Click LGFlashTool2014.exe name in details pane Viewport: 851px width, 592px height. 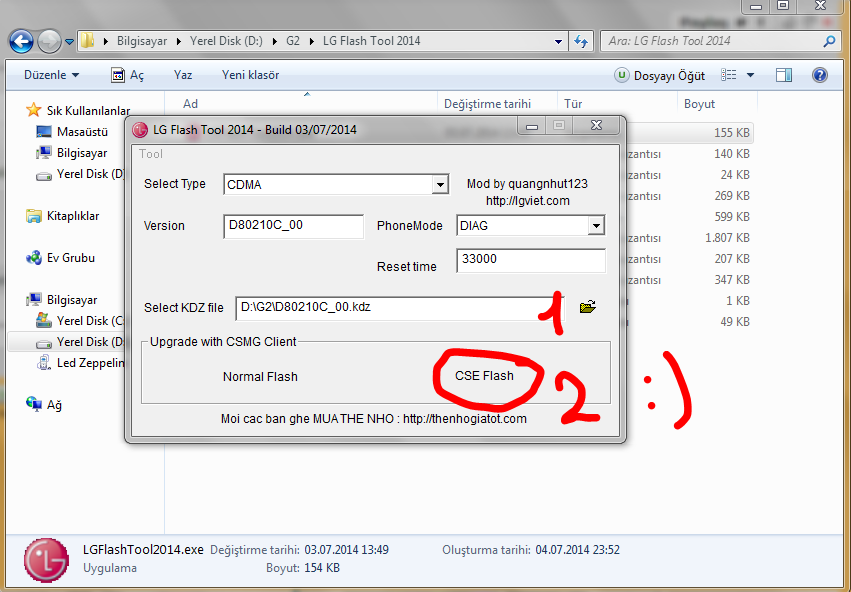(143, 550)
